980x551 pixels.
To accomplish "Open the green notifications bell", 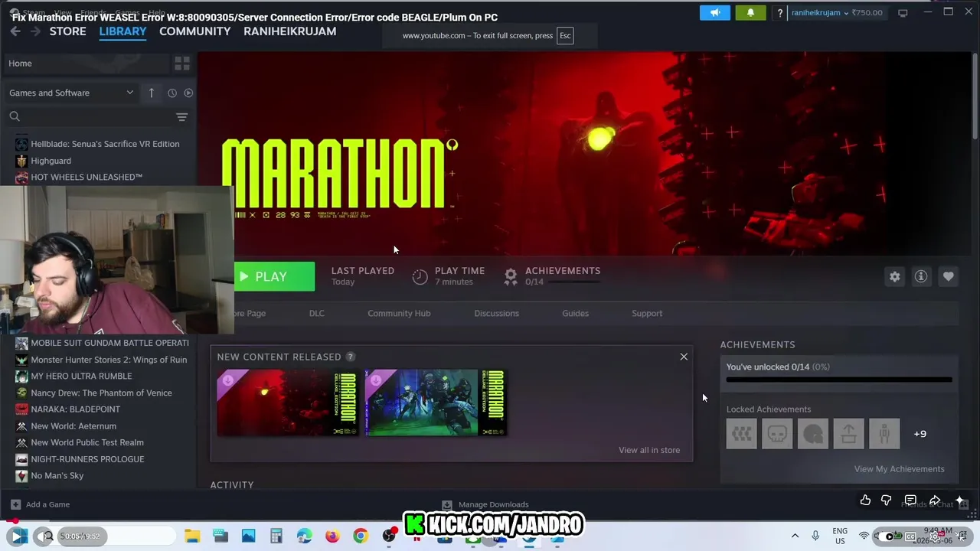I will pyautogui.click(x=750, y=12).
